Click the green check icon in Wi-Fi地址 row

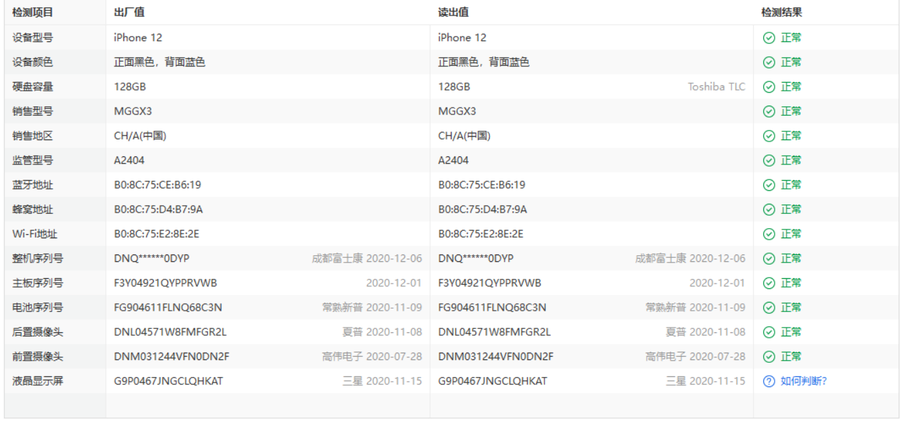coord(769,234)
